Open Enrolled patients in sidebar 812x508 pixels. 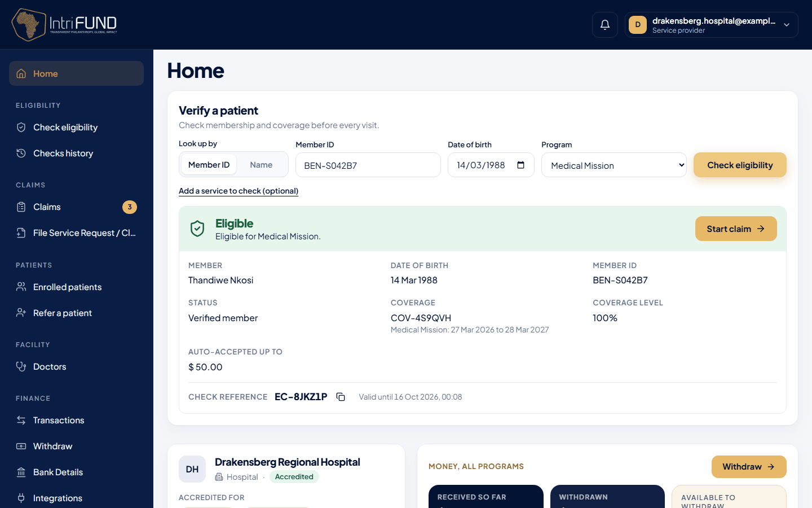(x=77, y=287)
